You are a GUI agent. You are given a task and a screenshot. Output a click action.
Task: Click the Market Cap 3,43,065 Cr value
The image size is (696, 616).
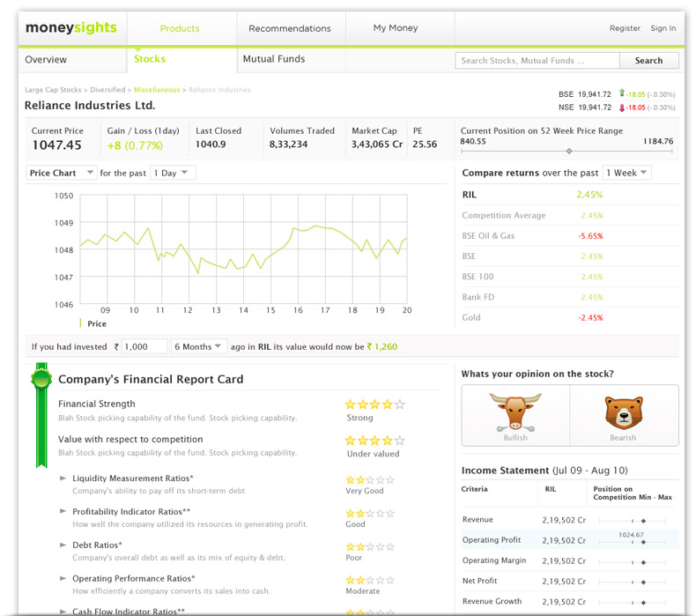377,144
